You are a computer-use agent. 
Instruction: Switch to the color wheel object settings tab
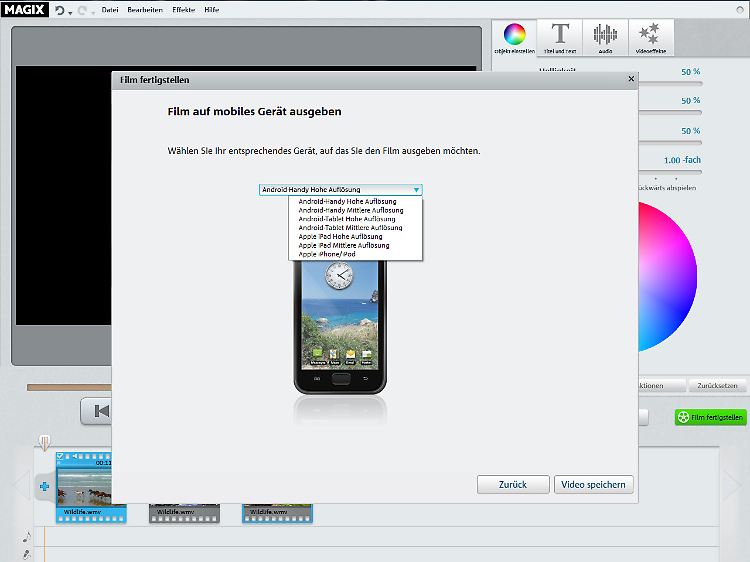pos(514,38)
